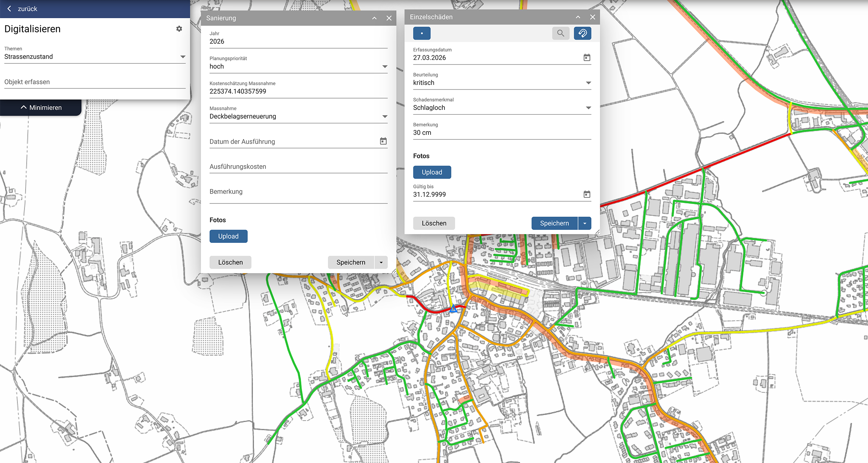Click the zurück back arrow

pyautogui.click(x=9, y=9)
